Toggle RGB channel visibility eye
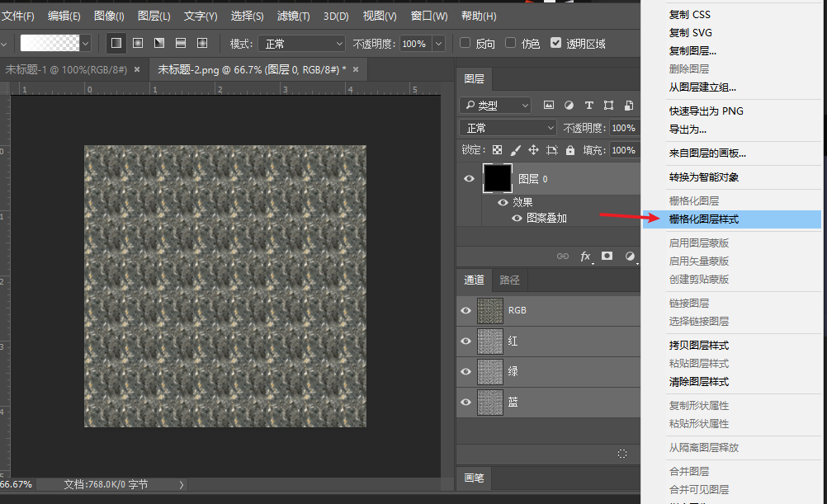 coord(465,310)
